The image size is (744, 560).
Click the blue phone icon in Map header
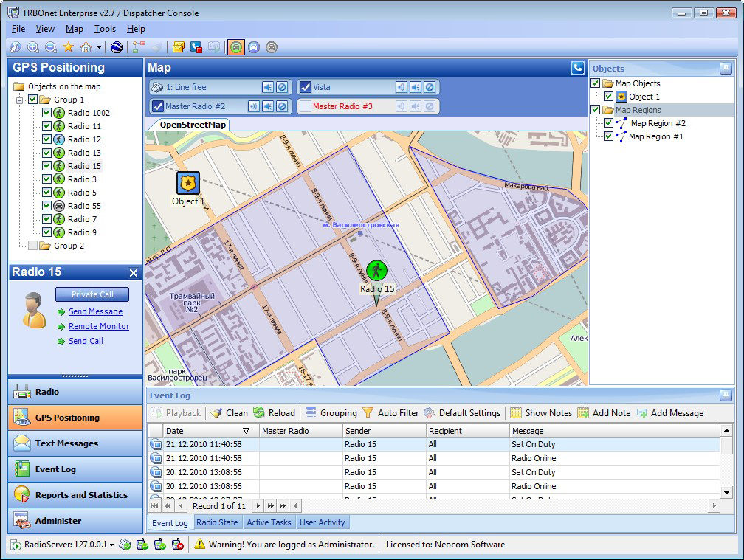tap(578, 69)
